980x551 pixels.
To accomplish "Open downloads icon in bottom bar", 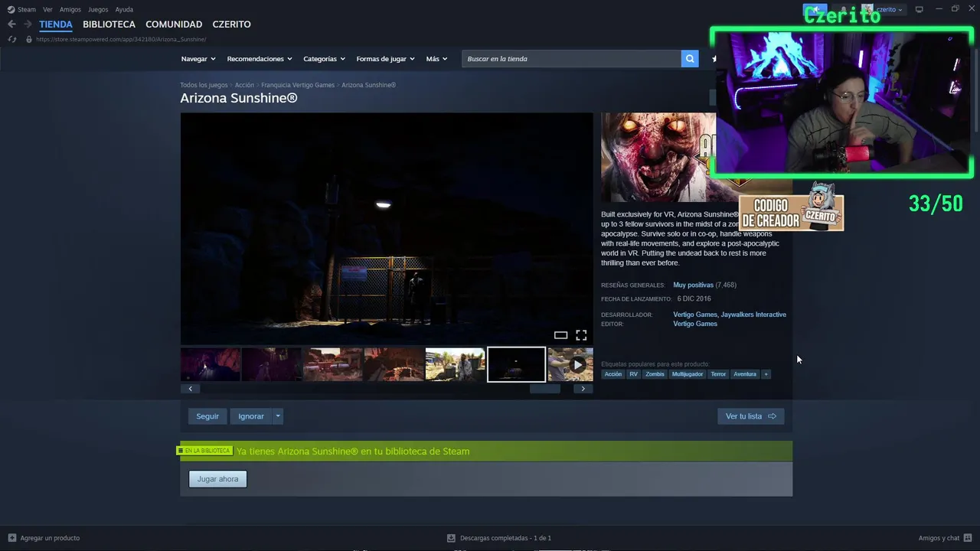I will (451, 538).
